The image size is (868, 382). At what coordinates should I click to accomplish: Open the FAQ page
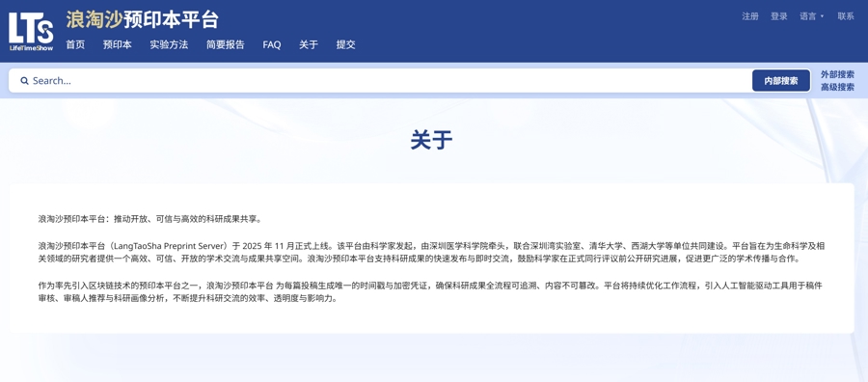click(272, 45)
